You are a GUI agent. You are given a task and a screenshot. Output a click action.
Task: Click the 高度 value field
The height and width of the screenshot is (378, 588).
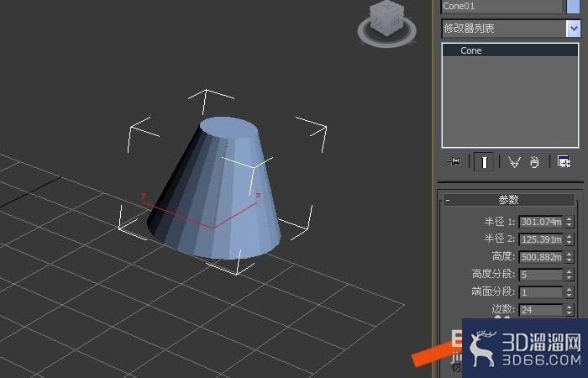click(541, 257)
